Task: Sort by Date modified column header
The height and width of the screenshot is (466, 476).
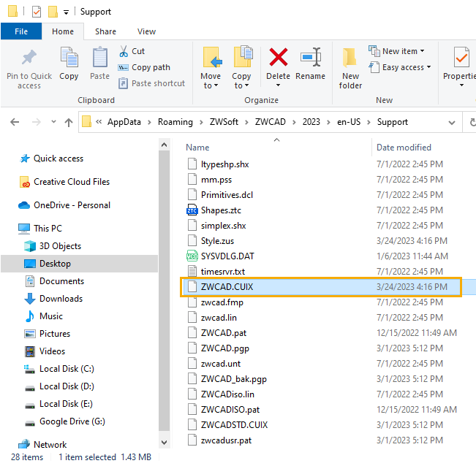Action: pyautogui.click(x=404, y=148)
